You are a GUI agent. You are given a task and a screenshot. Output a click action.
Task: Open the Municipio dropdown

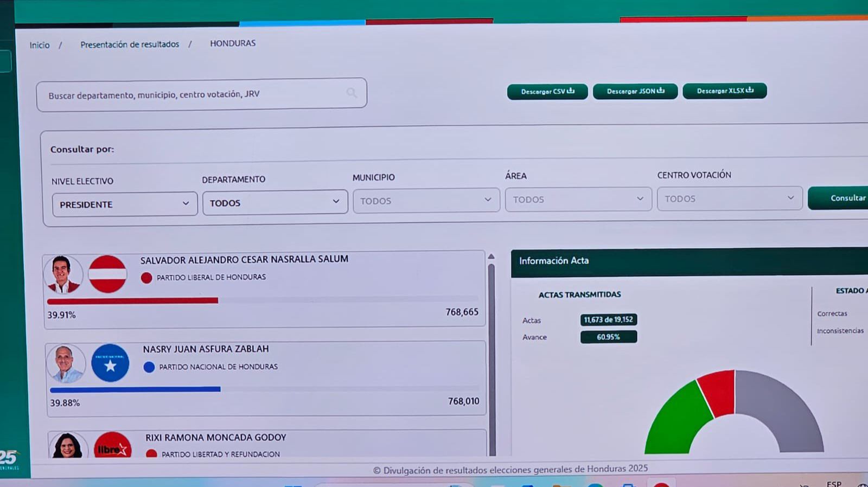click(426, 201)
